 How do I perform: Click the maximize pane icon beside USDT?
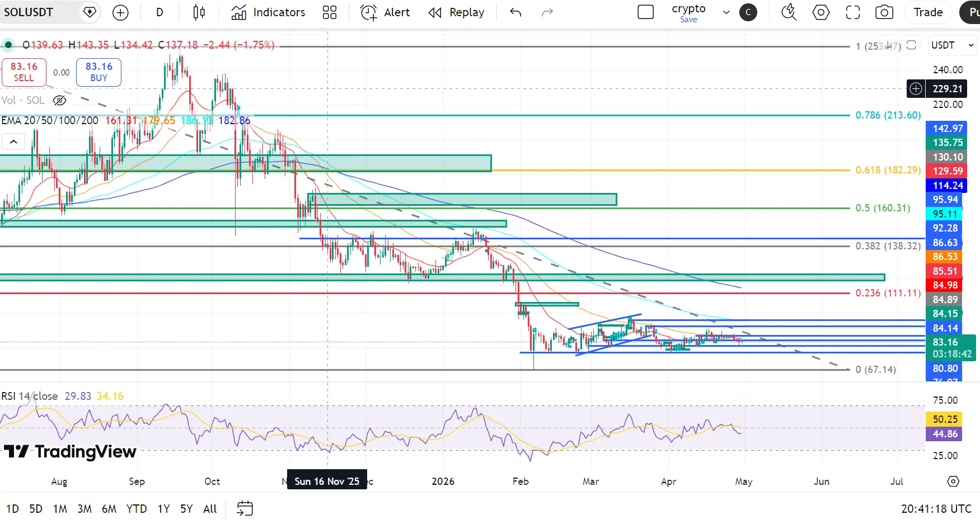911,45
